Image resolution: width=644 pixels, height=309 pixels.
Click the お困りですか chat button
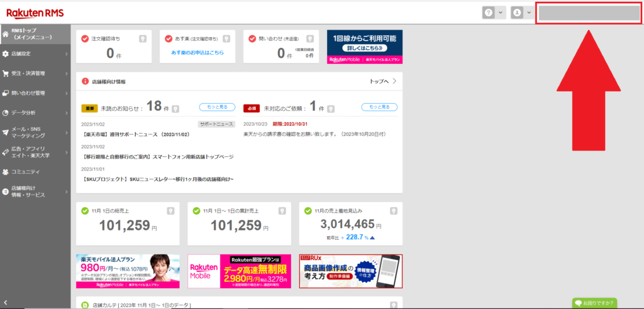(x=594, y=303)
